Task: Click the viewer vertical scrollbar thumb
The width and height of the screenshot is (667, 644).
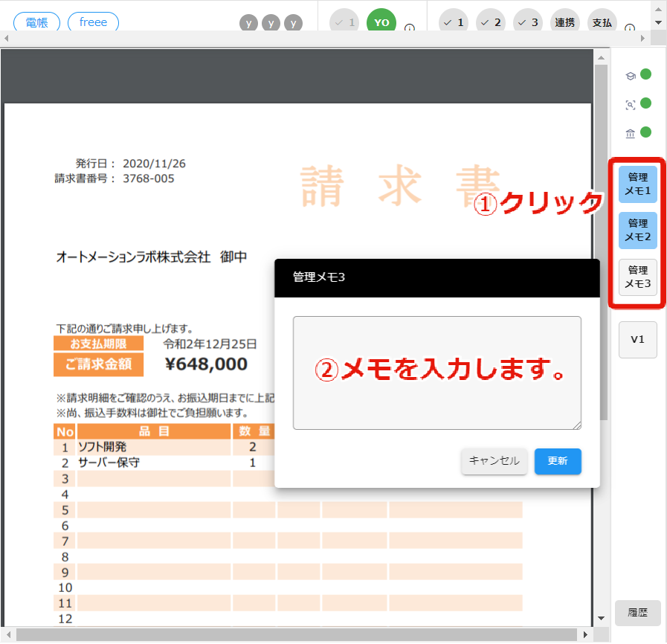Action: point(601,242)
